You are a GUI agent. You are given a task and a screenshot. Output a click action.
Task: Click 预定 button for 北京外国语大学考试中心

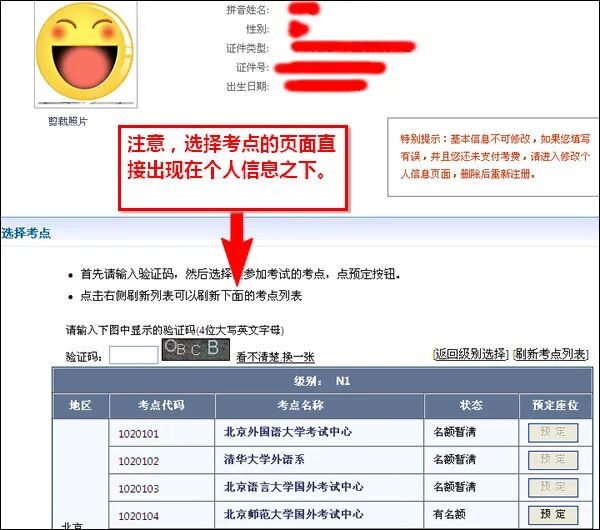point(553,432)
